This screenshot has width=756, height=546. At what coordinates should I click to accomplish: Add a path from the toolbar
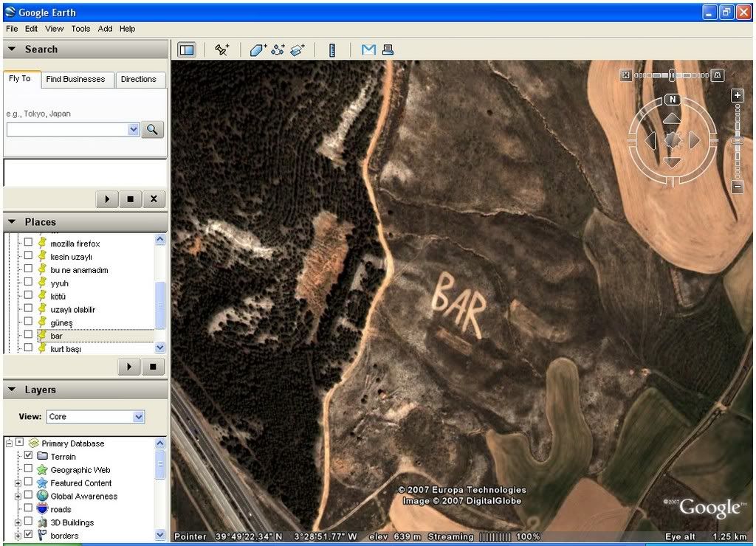pyautogui.click(x=278, y=49)
